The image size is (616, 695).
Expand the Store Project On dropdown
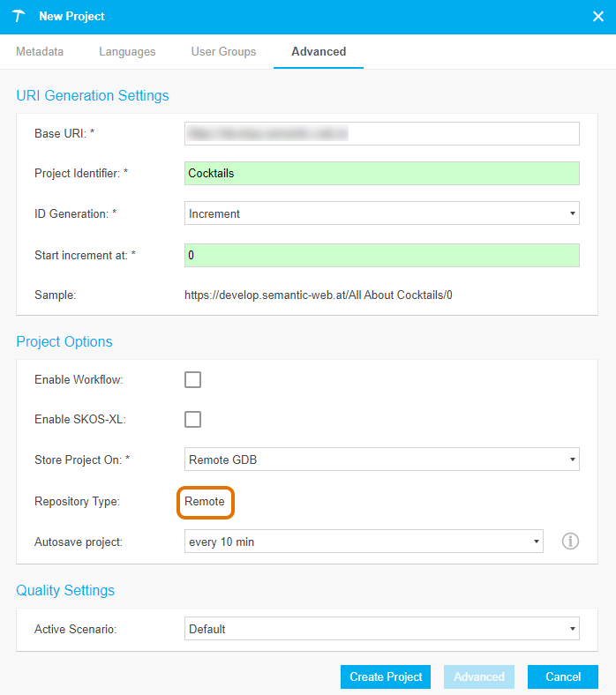[x=382, y=459]
